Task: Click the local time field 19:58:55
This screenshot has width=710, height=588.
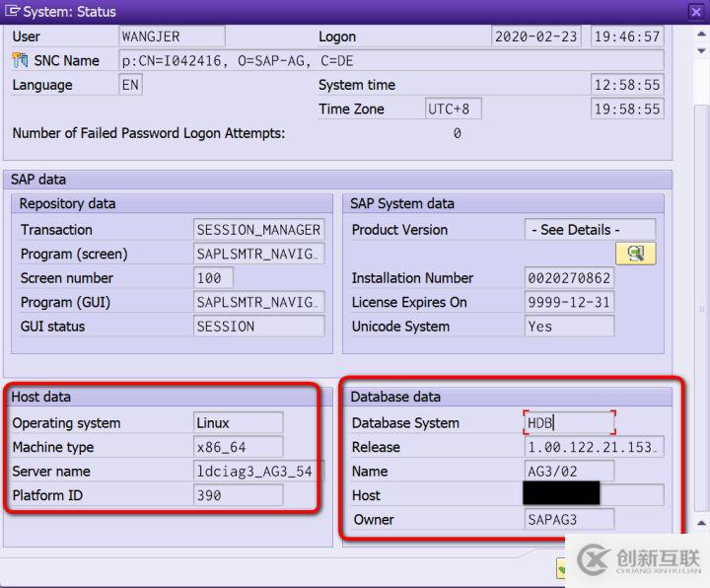Action: (627, 109)
